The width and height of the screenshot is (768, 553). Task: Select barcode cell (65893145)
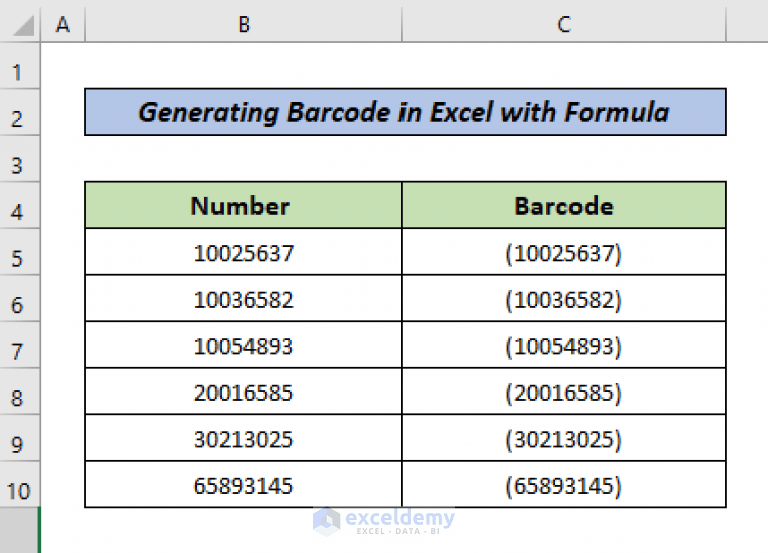(x=564, y=484)
